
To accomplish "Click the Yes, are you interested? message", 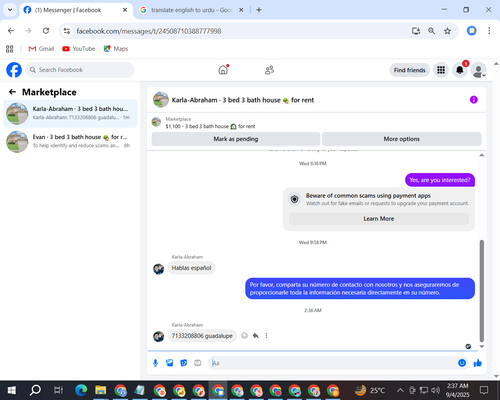I will click(440, 180).
